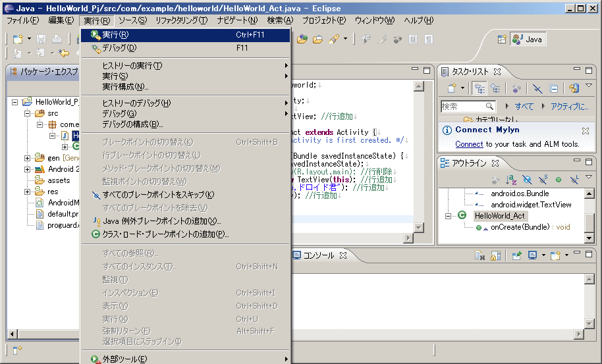Screen dimensions: 602x364
Task: Click the Scroll Lock icon in console
Action: point(496,255)
